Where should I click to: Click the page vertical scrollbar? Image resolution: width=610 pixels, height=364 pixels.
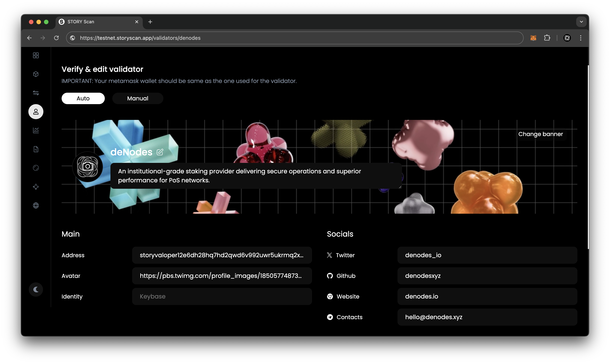pos(588,157)
